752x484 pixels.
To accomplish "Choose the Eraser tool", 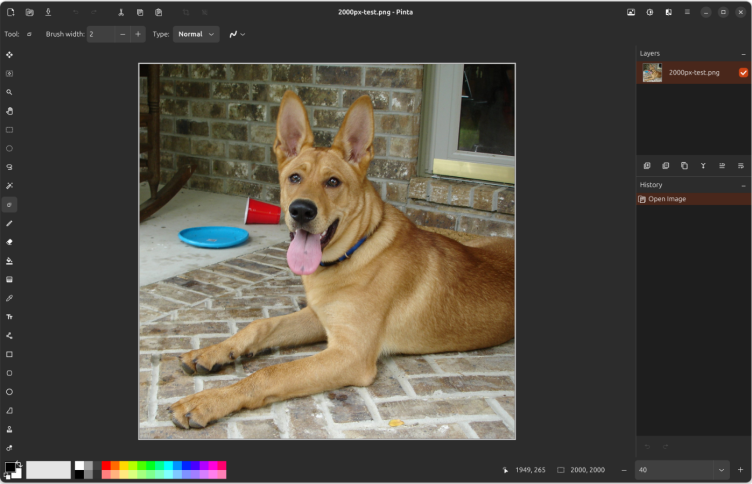I will [x=10, y=242].
